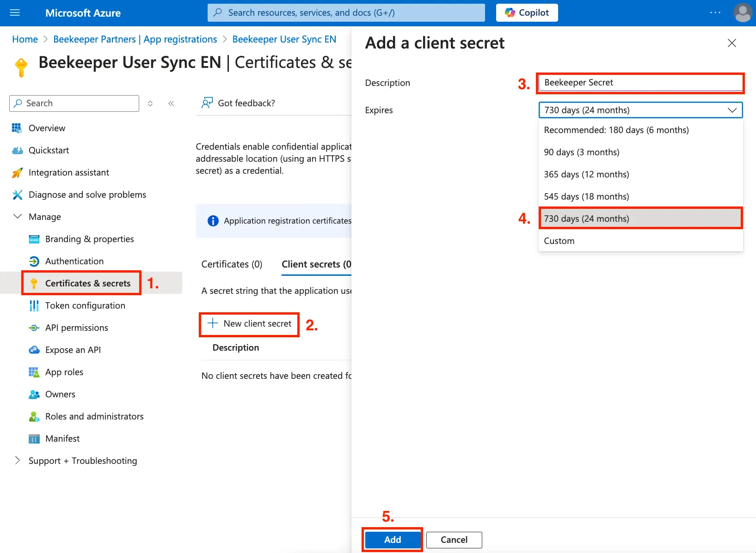756x553 pixels.
Task: Click the Description column header
Action: 236,348
